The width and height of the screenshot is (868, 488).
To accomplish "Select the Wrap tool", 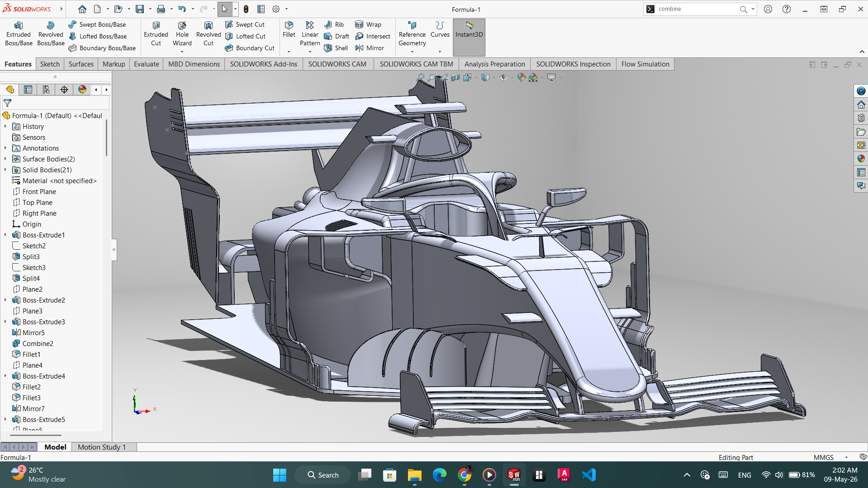I will point(368,24).
